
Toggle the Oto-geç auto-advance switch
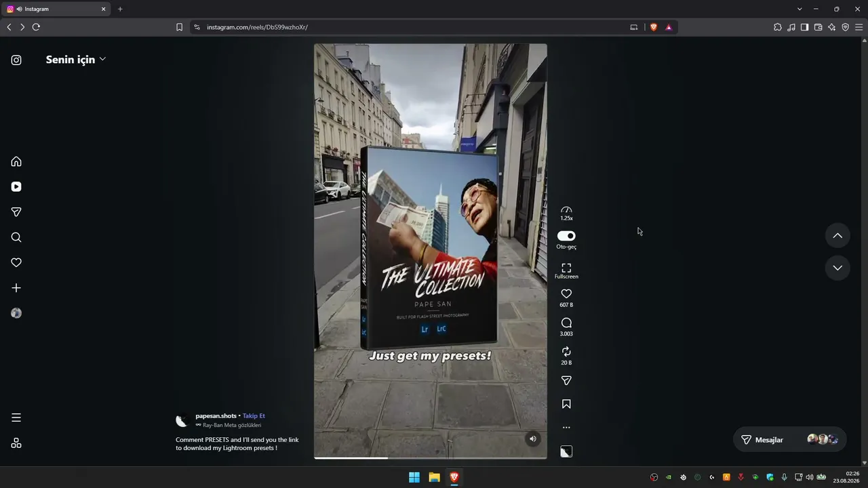pos(566,236)
